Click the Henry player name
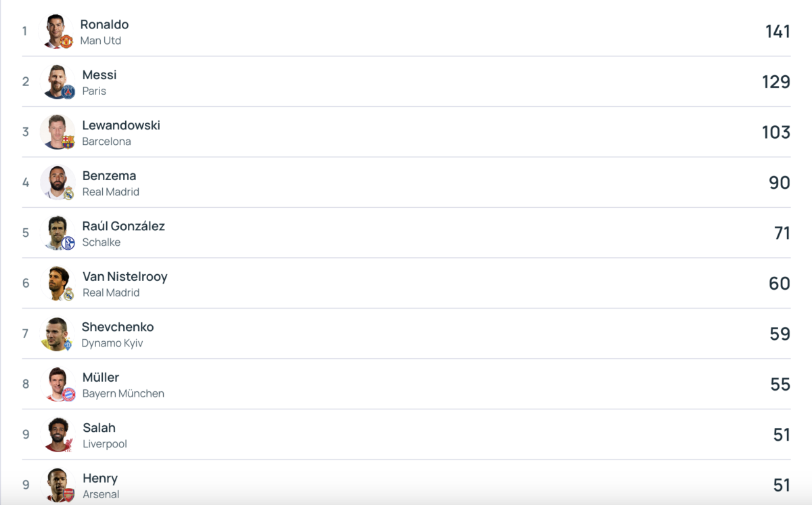The image size is (812, 505). 100,478
